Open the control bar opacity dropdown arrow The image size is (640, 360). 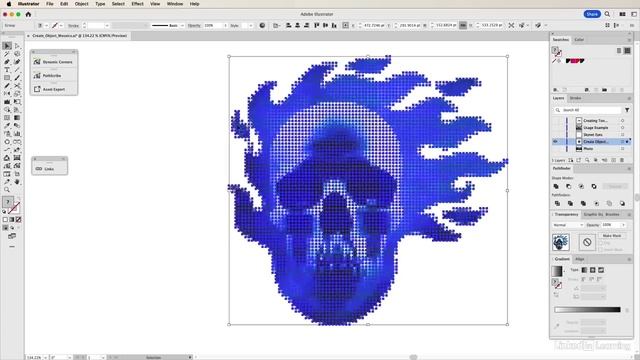click(225, 25)
